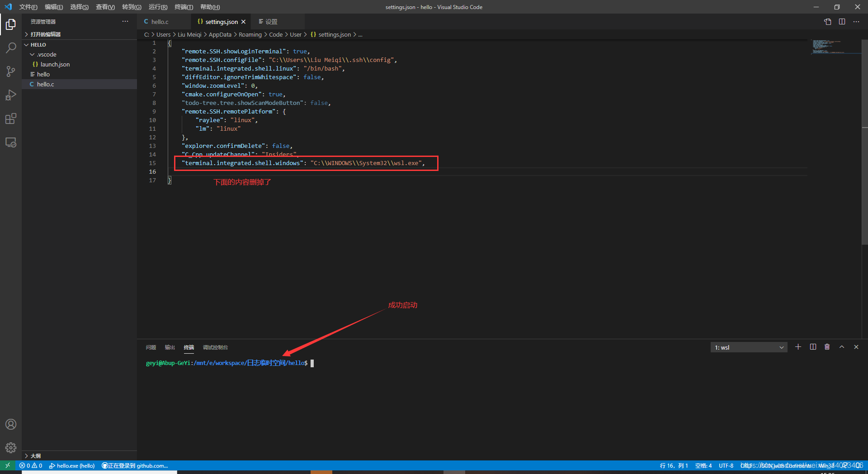The width and height of the screenshot is (868, 474).
Task: Open the Source Control view
Action: tap(11, 71)
